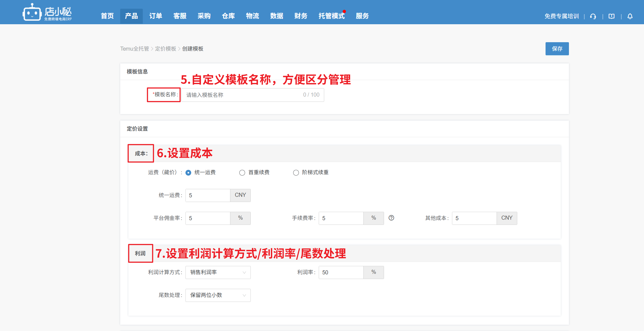The height and width of the screenshot is (331, 644).
Task: Open the 订单 menu
Action: (156, 16)
